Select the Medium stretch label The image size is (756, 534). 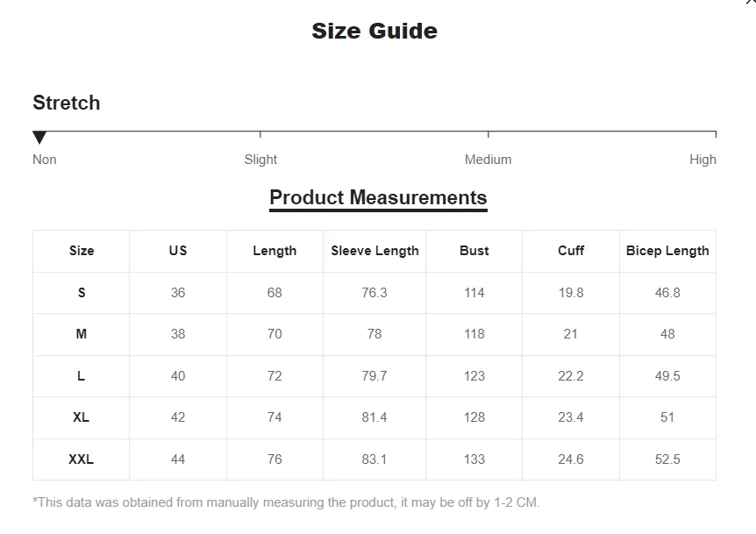pos(488,160)
